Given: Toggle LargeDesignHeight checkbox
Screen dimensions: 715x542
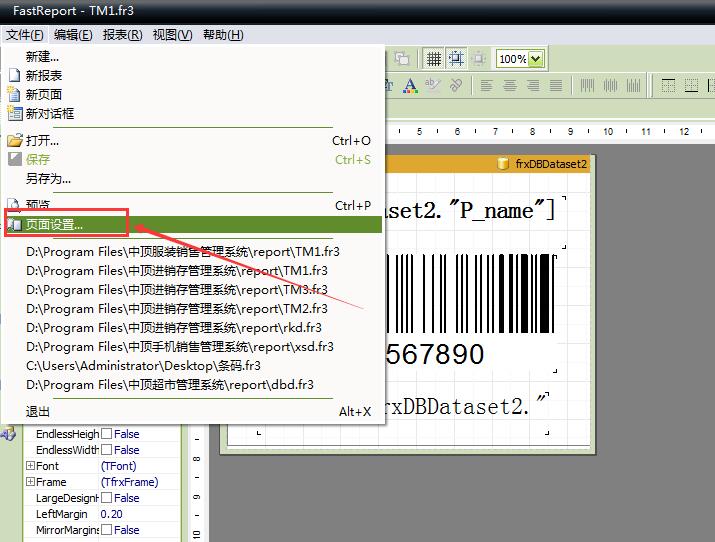Looking at the screenshot, I should click(106, 498).
